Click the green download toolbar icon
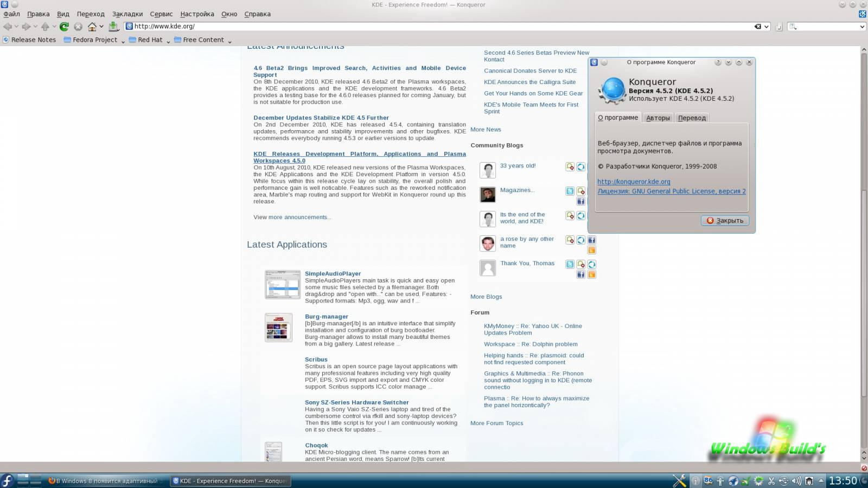This screenshot has width=868, height=488. [x=113, y=26]
